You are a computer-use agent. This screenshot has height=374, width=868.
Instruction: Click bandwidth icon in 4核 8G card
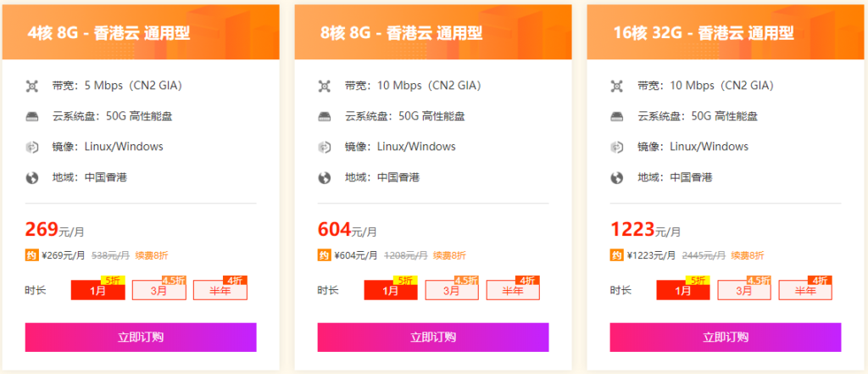pos(32,86)
